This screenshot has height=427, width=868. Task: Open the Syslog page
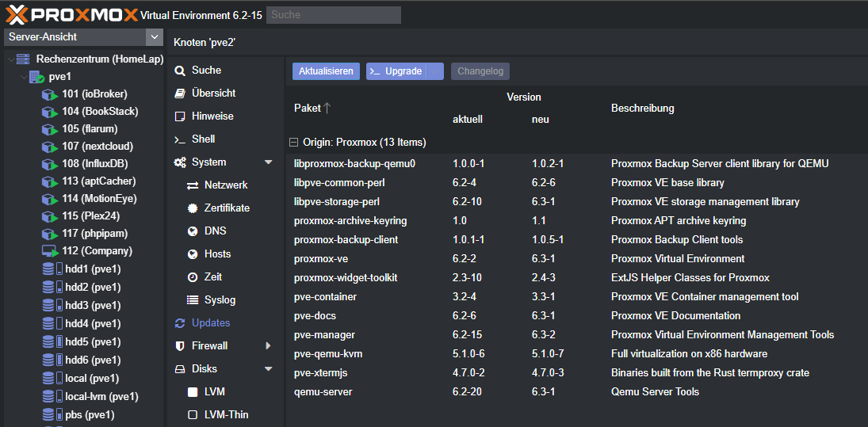(x=220, y=300)
